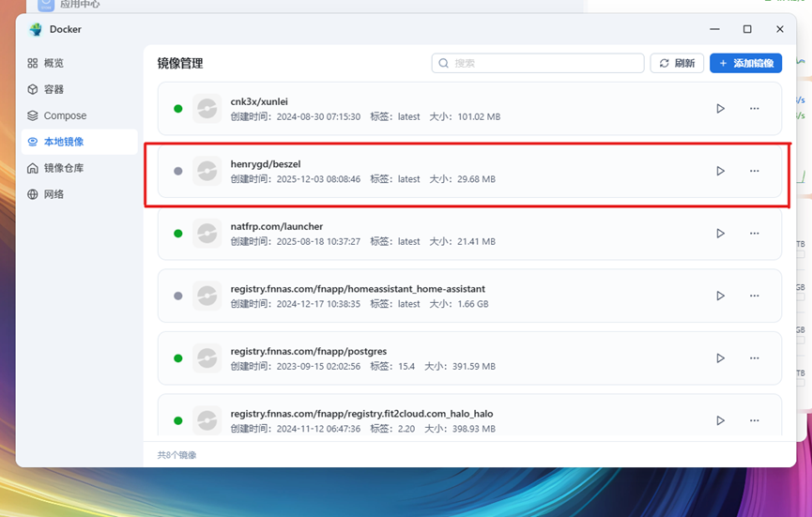The image size is (812, 517).
Task: Click green status dot of natfrp.com/launcher
Action: (x=178, y=234)
